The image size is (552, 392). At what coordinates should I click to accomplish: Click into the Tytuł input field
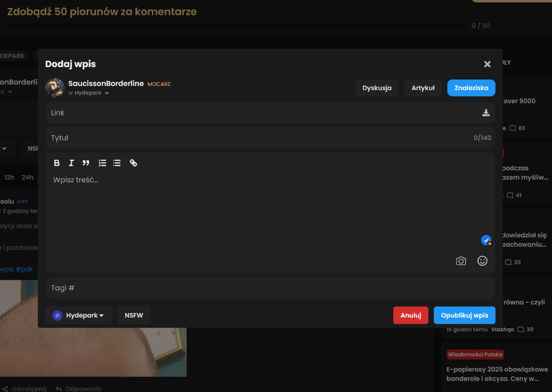258,138
